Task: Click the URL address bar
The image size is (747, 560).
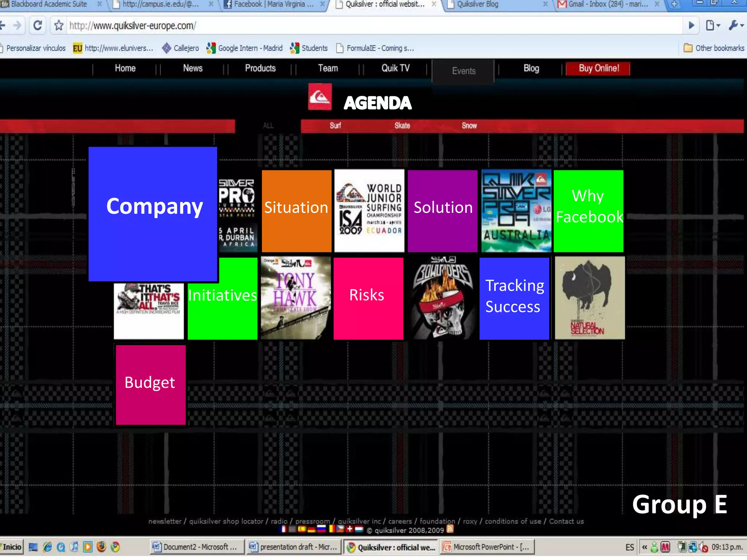Action: tap(365, 26)
